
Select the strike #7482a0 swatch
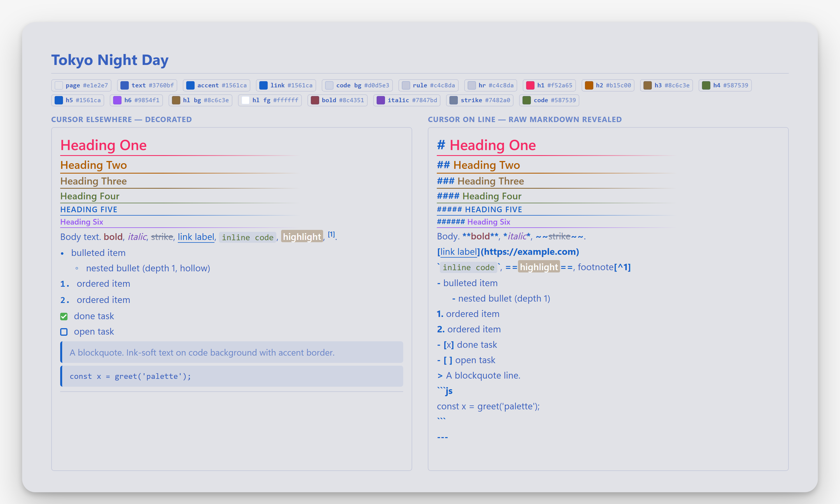coord(480,100)
